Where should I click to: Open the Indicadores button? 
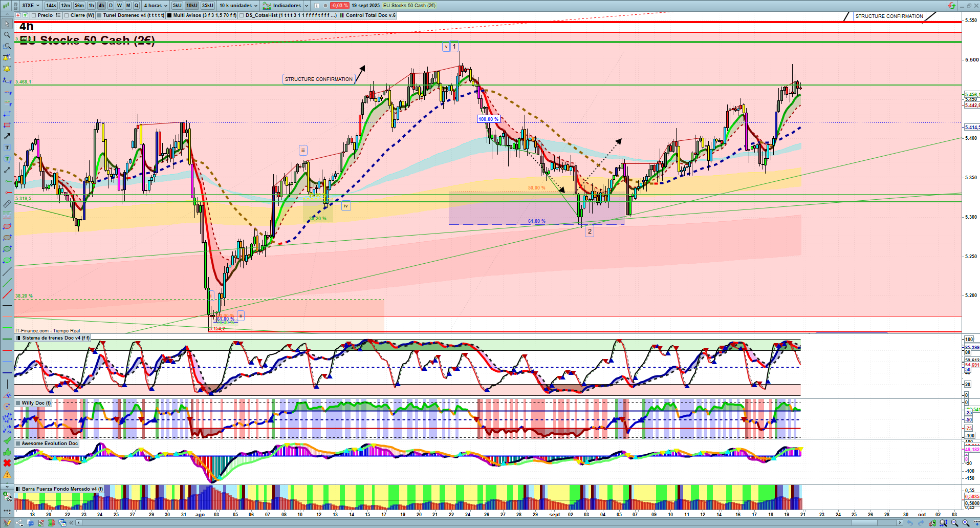tap(282, 6)
